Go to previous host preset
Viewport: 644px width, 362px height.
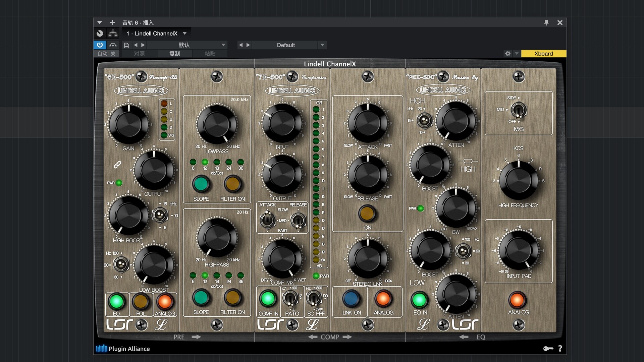pyautogui.click(x=136, y=45)
